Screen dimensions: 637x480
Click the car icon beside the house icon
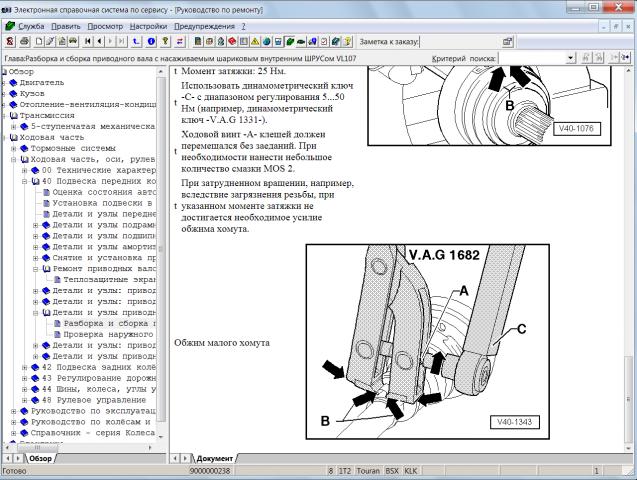pyautogui.click(x=73, y=41)
